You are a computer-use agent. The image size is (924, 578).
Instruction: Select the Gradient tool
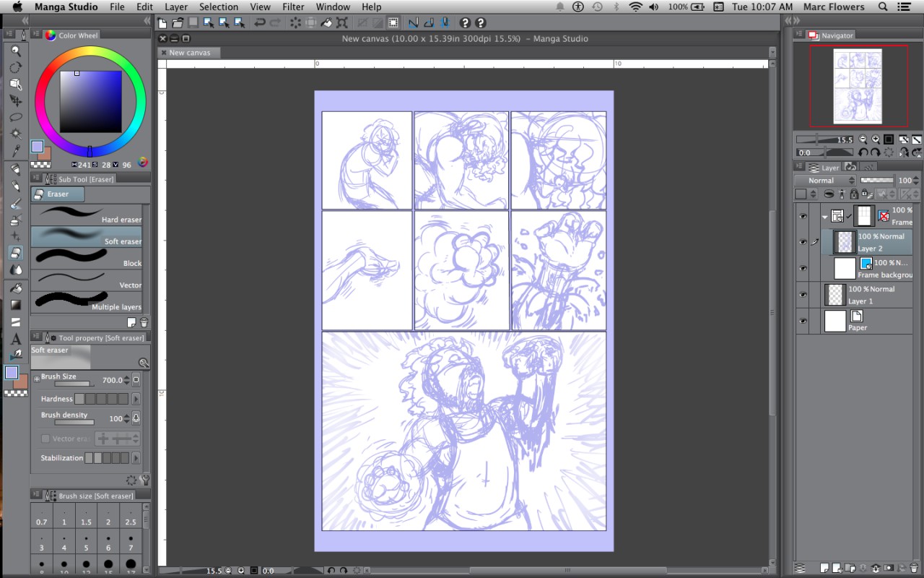pyautogui.click(x=15, y=305)
